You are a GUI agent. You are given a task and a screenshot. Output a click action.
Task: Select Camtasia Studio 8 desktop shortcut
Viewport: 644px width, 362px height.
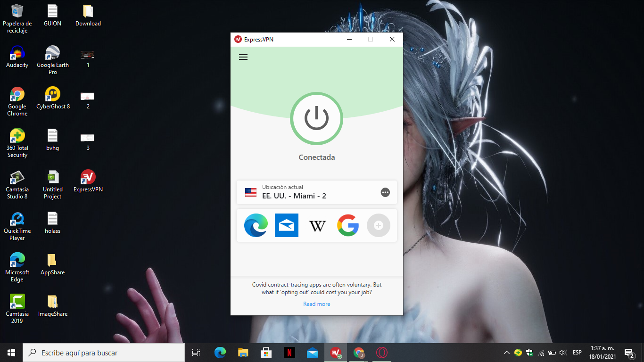pyautogui.click(x=17, y=185)
